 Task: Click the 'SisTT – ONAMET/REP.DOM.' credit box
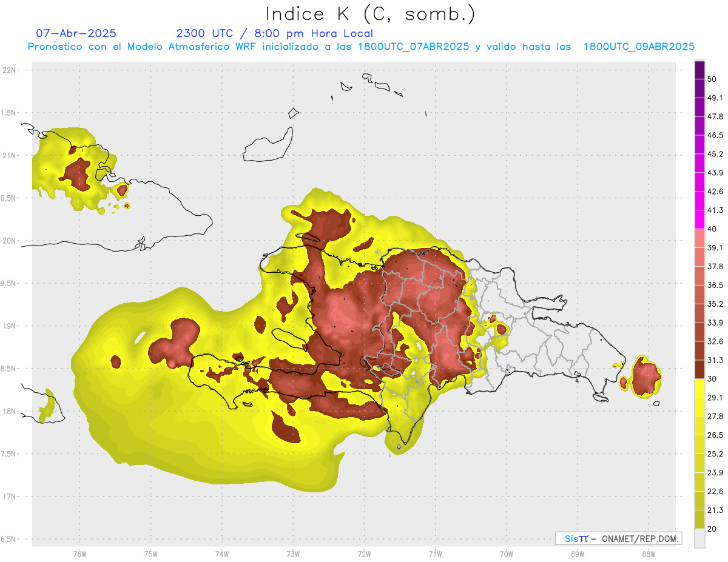tap(618, 538)
